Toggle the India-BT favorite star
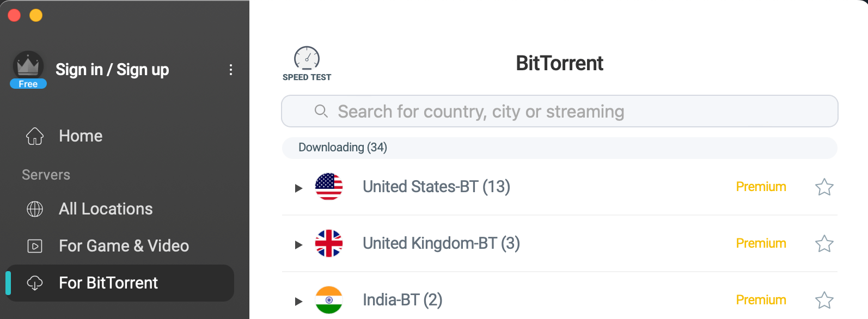 pos(824,300)
